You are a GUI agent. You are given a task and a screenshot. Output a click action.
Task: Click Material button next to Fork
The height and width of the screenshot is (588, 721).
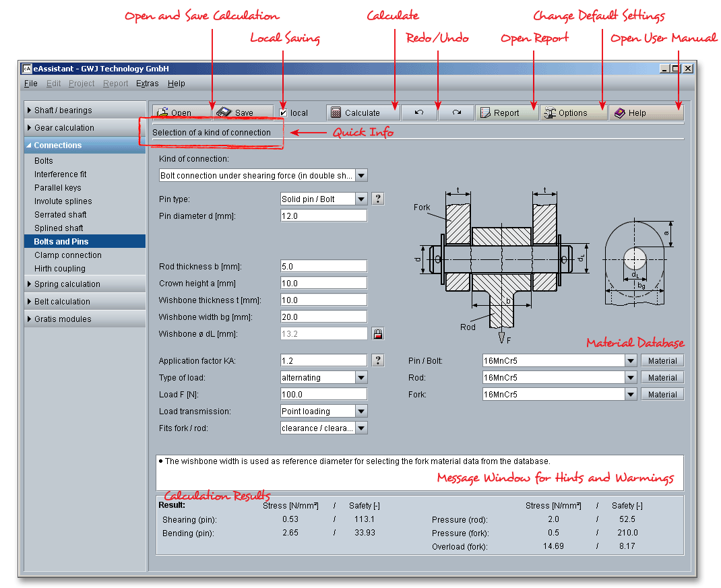coord(662,395)
